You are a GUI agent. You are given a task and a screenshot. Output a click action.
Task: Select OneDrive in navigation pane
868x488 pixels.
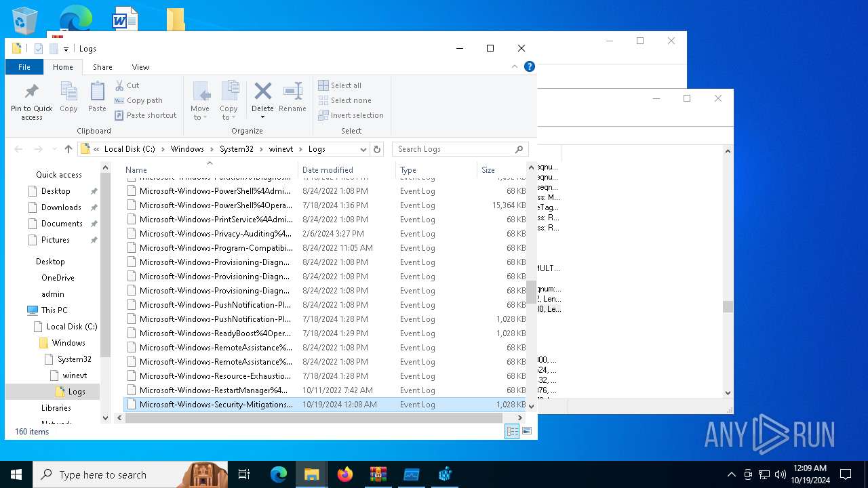[x=58, y=278]
